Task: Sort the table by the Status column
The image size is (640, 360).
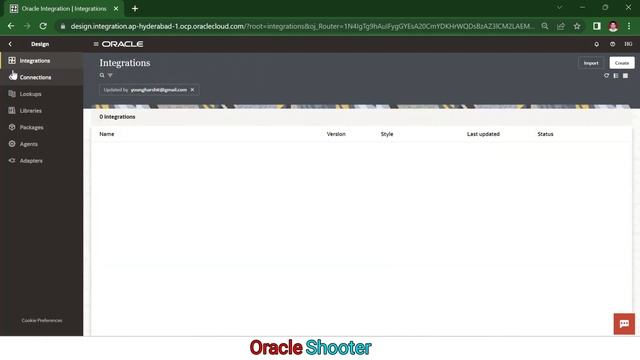Action: tap(545, 134)
